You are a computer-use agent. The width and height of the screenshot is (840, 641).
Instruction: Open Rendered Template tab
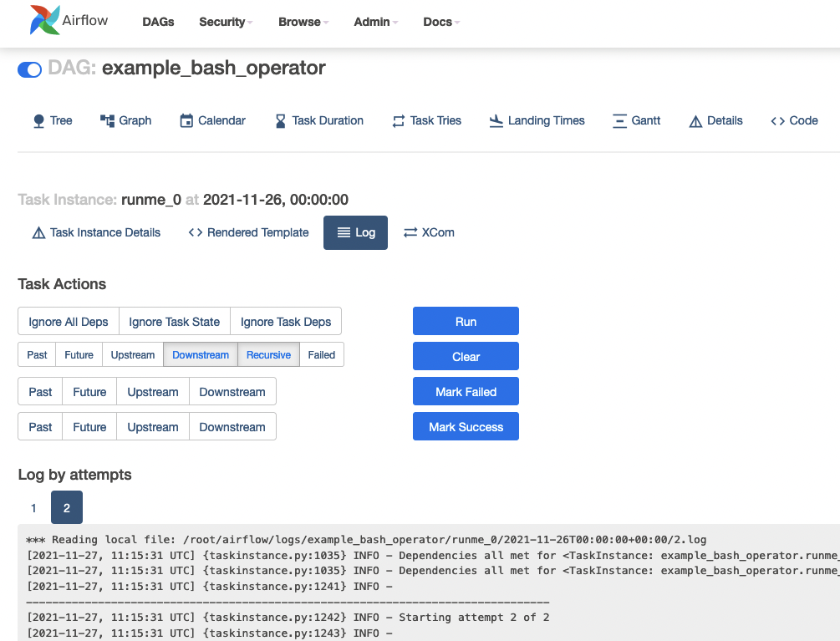pos(248,232)
